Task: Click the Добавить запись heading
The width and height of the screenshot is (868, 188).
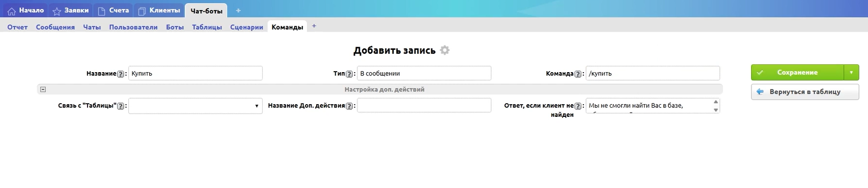Action: [395, 50]
